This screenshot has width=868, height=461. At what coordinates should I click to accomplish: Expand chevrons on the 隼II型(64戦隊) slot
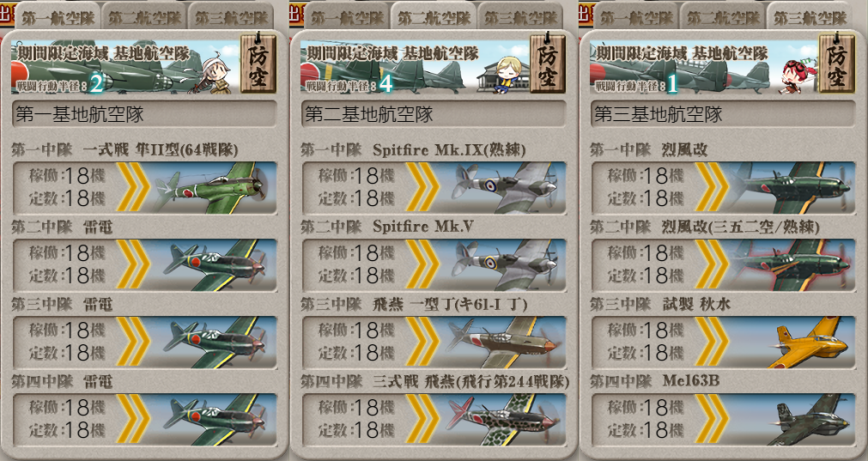pos(133,188)
